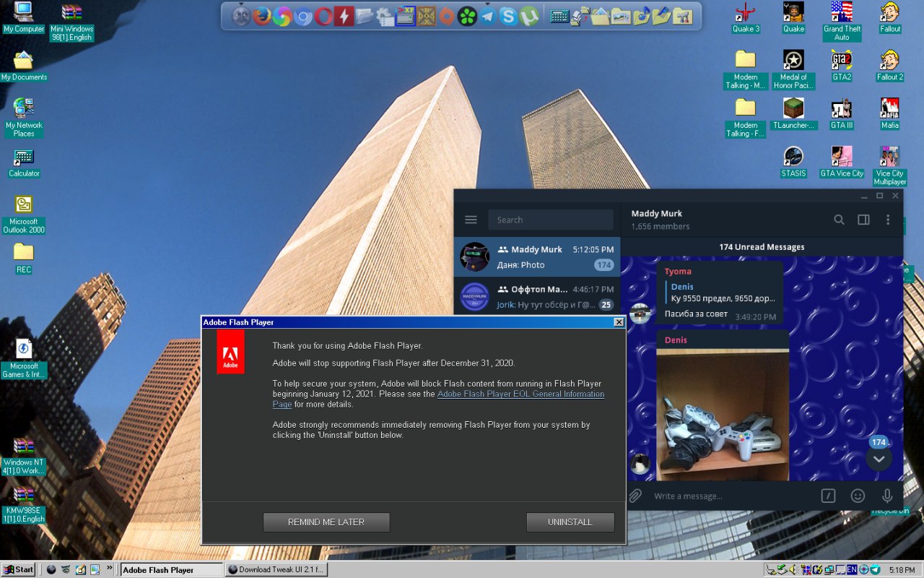The width and height of the screenshot is (924, 578).
Task: Select the GTA Vice City desktop shortcut
Action: 842,163
